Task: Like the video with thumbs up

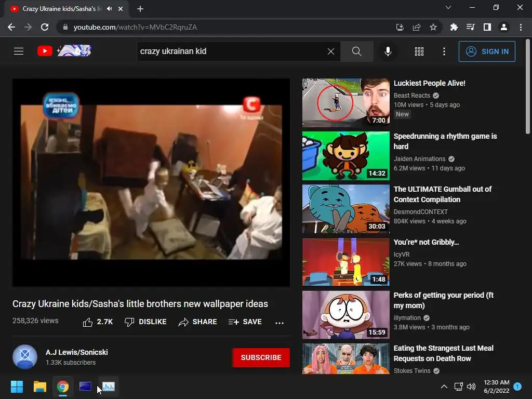Action: (98, 322)
